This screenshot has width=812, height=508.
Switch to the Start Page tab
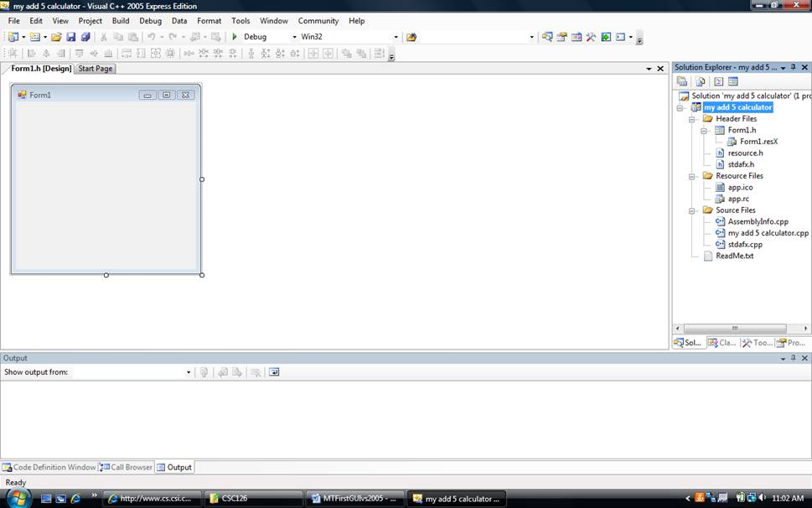click(x=96, y=69)
